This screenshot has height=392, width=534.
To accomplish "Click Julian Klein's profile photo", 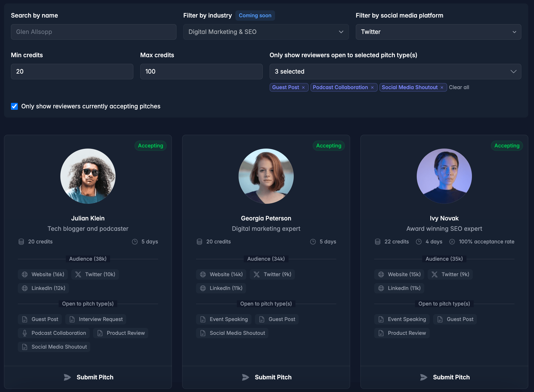I will pos(88,176).
